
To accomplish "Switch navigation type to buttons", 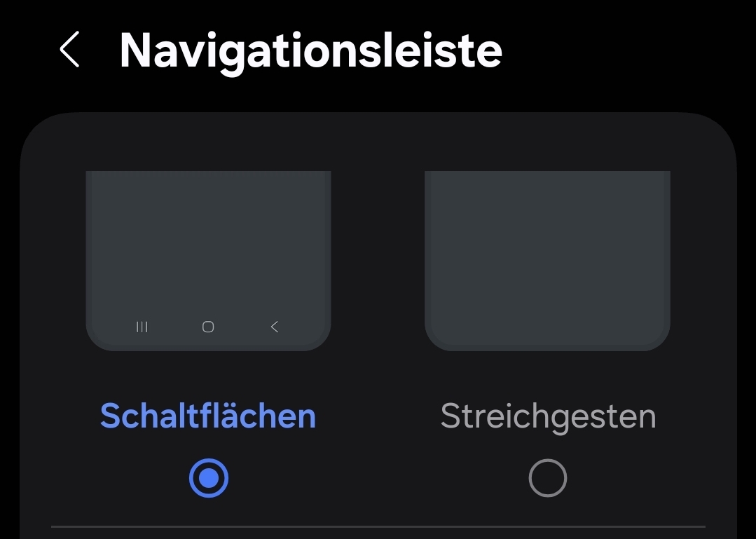I will (x=209, y=478).
